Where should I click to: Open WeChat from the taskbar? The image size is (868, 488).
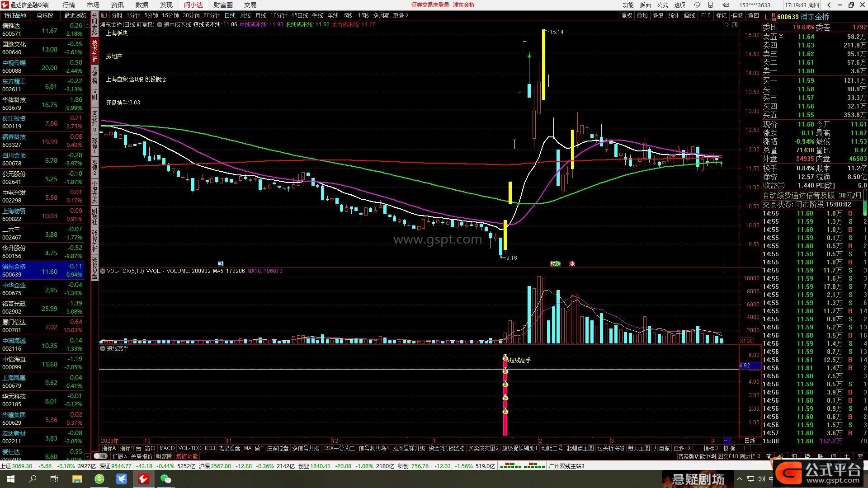pyautogui.click(x=166, y=479)
